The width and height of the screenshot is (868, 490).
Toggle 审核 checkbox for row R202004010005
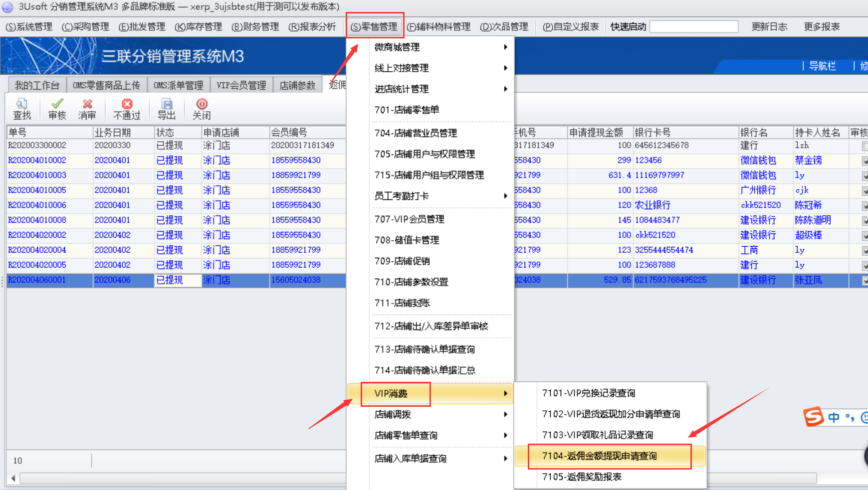tap(865, 191)
